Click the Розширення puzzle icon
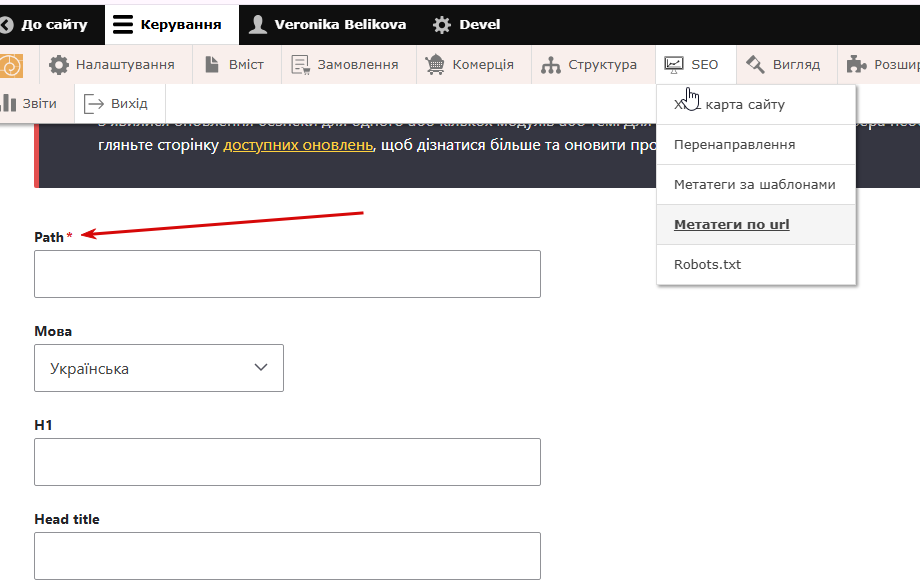This screenshot has width=920, height=585. (857, 65)
